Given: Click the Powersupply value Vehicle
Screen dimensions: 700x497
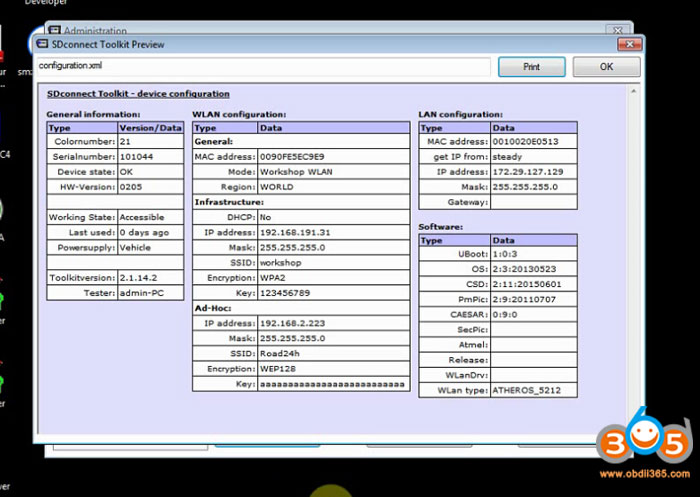Looking at the screenshot, I should click(x=135, y=248).
